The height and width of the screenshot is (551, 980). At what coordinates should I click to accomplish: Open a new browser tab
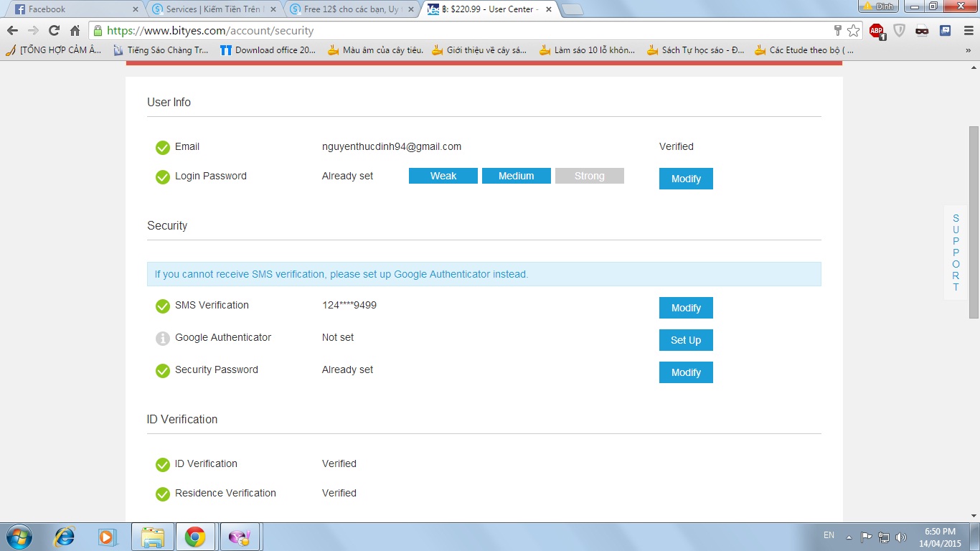tap(571, 9)
